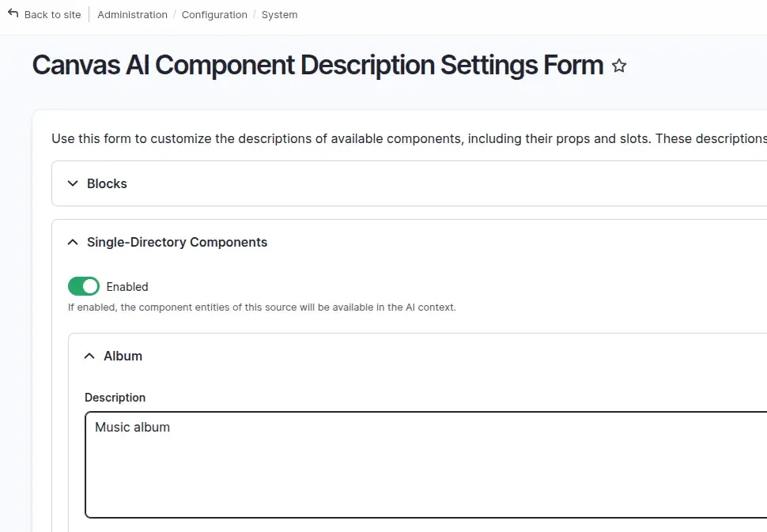Image resolution: width=767 pixels, height=532 pixels.
Task: Place cursor after Music album text
Action: click(170, 427)
